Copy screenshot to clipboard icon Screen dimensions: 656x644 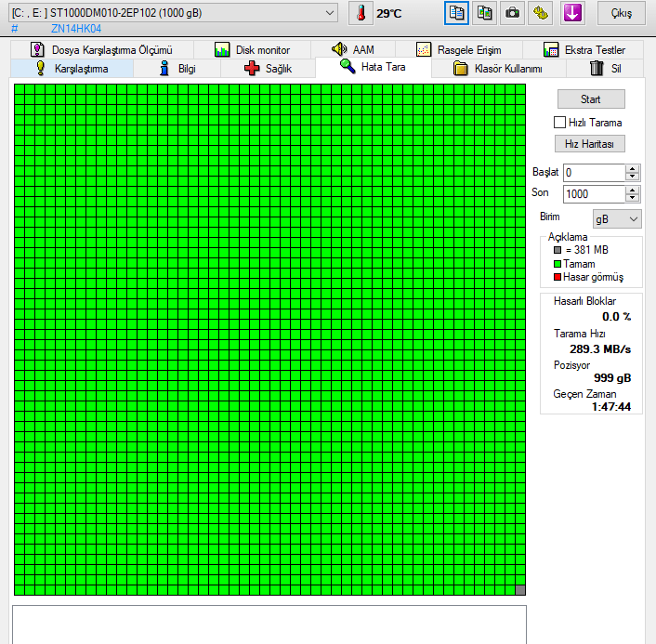tap(484, 13)
